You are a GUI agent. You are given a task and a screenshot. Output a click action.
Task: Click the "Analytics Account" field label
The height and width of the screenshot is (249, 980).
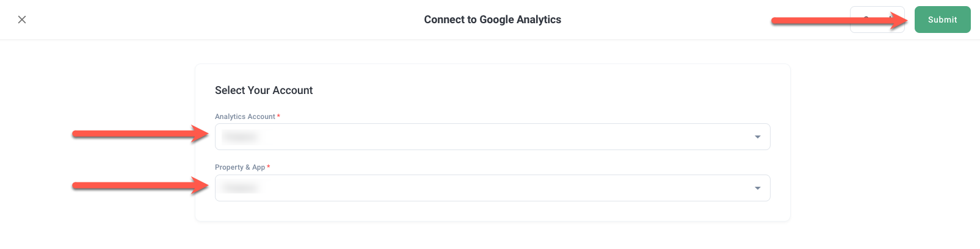pyautogui.click(x=245, y=117)
